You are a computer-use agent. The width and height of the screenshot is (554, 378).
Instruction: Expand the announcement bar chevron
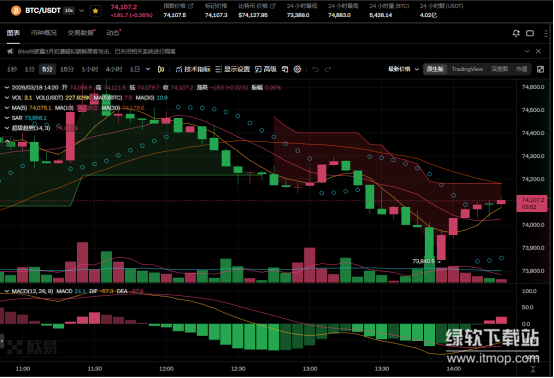pos(527,51)
